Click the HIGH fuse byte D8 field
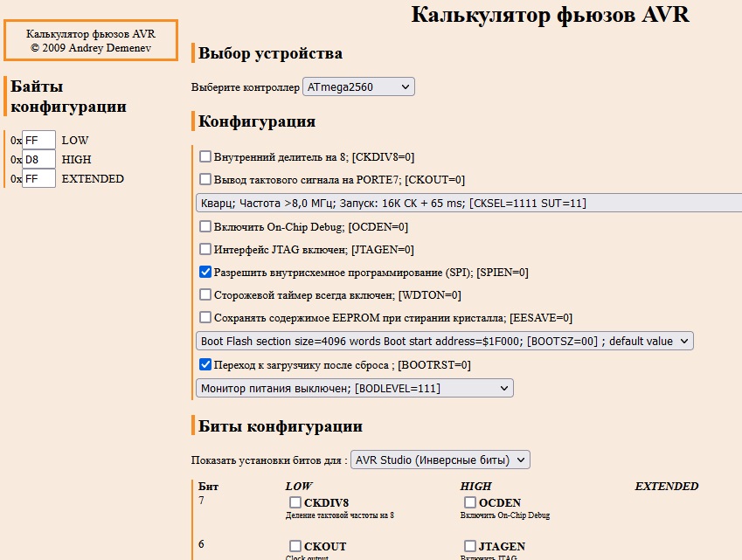The width and height of the screenshot is (742, 560). [x=38, y=159]
